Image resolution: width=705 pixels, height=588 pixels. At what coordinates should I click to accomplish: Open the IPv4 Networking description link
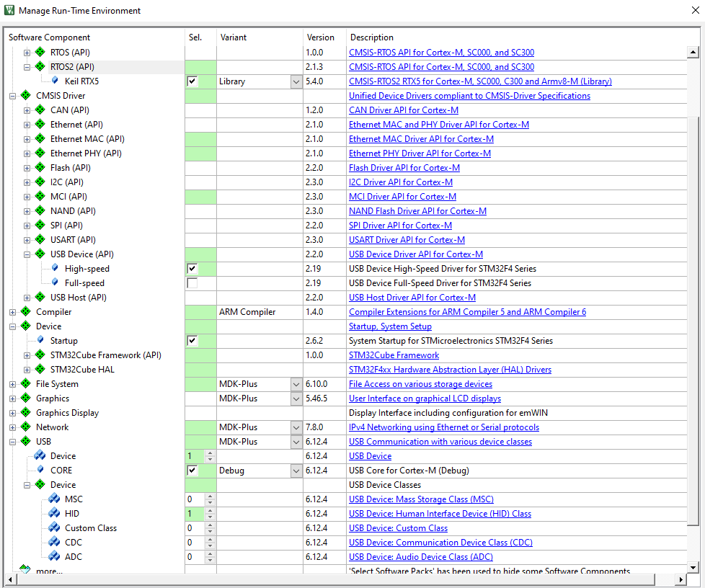pyautogui.click(x=444, y=427)
